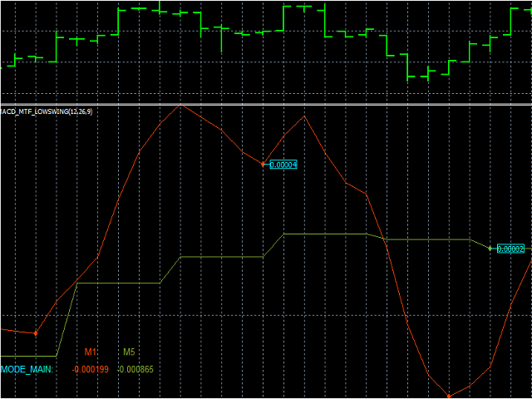Click the M1 timeframe label
The image size is (532, 399).
(x=91, y=352)
